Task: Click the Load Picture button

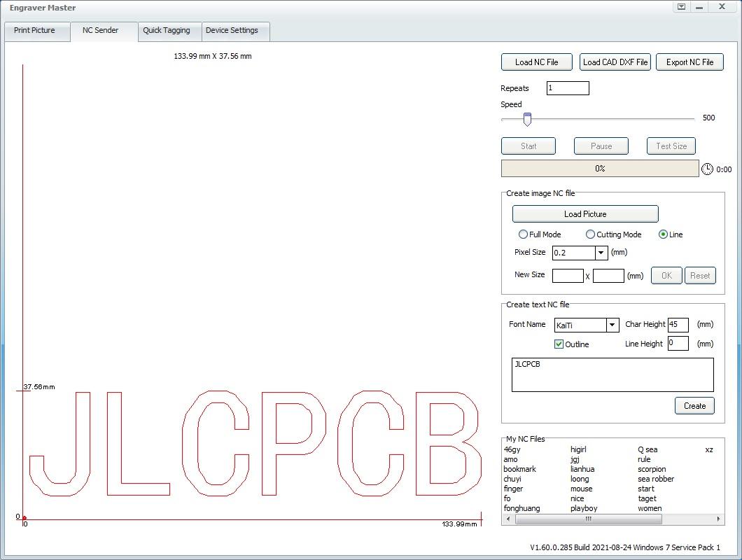Action: (585, 214)
